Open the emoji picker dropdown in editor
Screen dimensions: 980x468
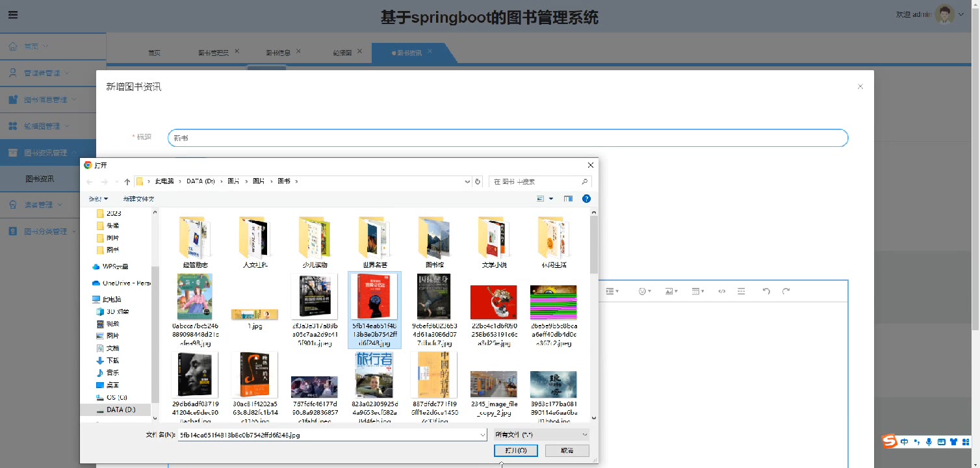tap(644, 291)
